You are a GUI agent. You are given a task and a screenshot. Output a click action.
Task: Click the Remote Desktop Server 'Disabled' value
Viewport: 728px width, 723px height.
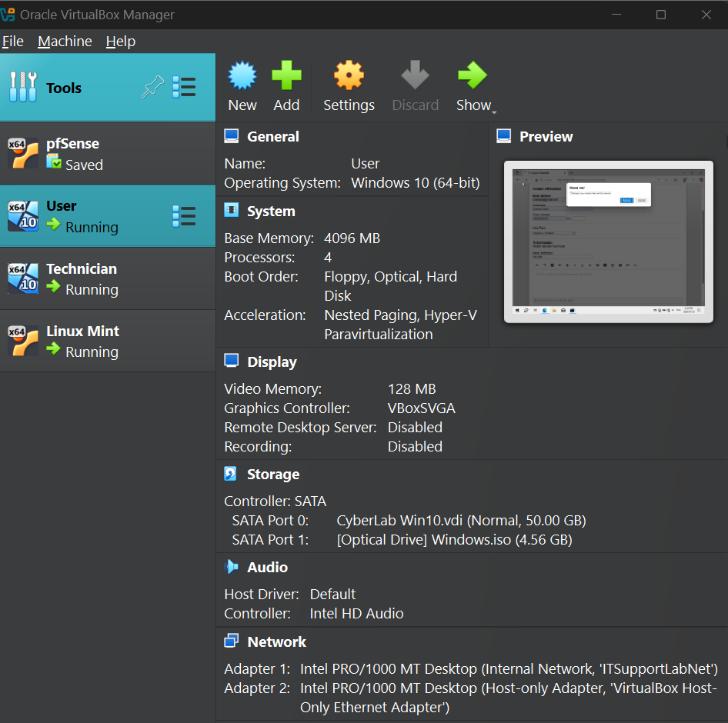click(x=415, y=428)
